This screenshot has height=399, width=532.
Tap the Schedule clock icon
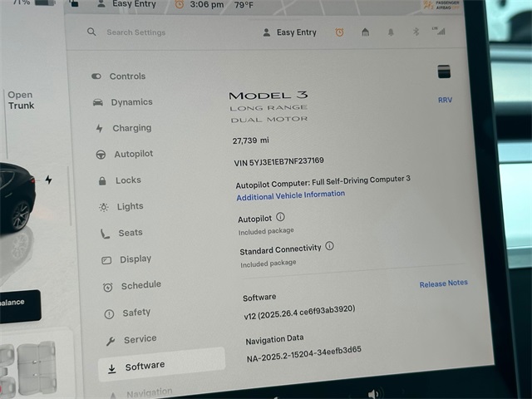pos(108,288)
